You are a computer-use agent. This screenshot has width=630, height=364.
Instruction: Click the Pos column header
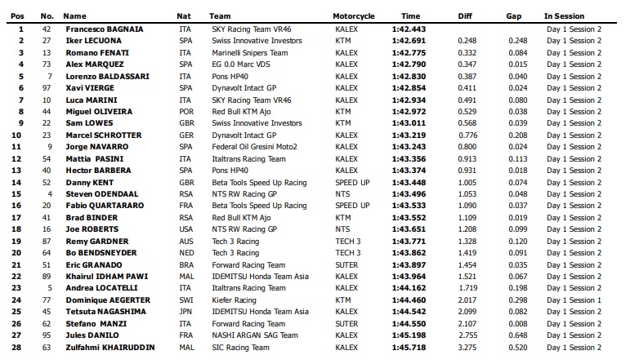17,16
